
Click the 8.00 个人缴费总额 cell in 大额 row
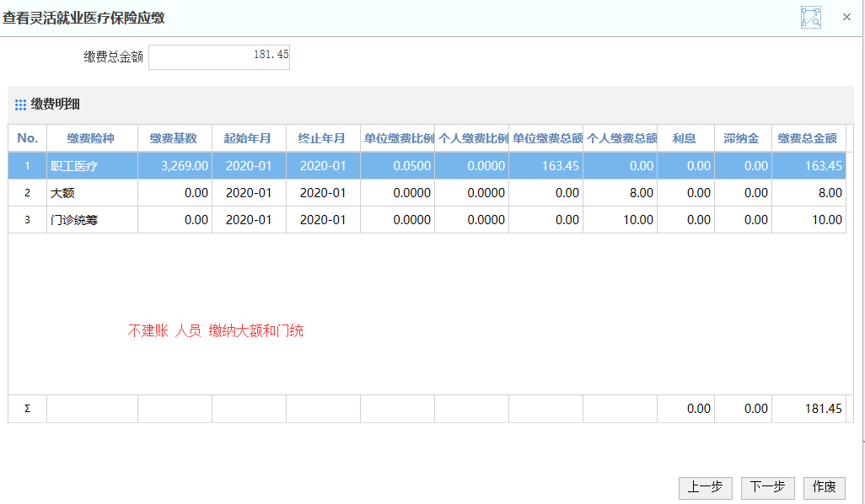[620, 192]
